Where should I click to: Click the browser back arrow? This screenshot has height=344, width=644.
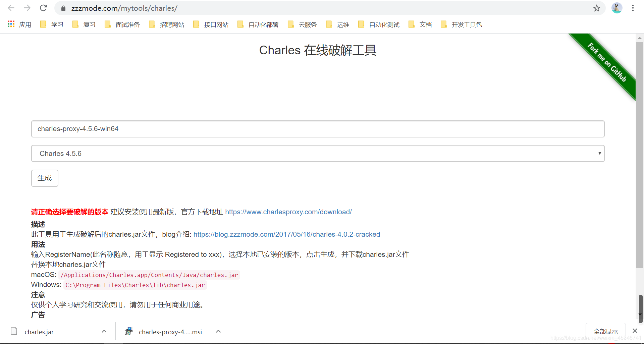click(11, 8)
